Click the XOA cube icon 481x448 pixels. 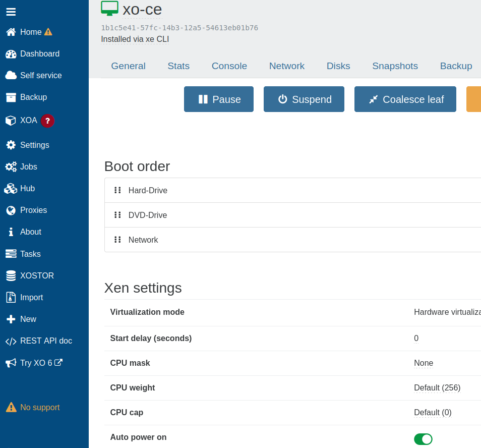pos(11,121)
